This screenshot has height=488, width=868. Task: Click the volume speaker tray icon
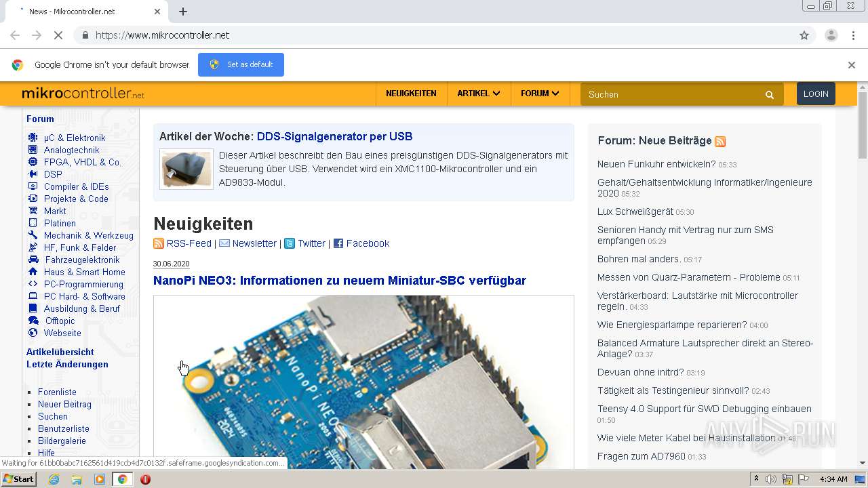tap(771, 479)
